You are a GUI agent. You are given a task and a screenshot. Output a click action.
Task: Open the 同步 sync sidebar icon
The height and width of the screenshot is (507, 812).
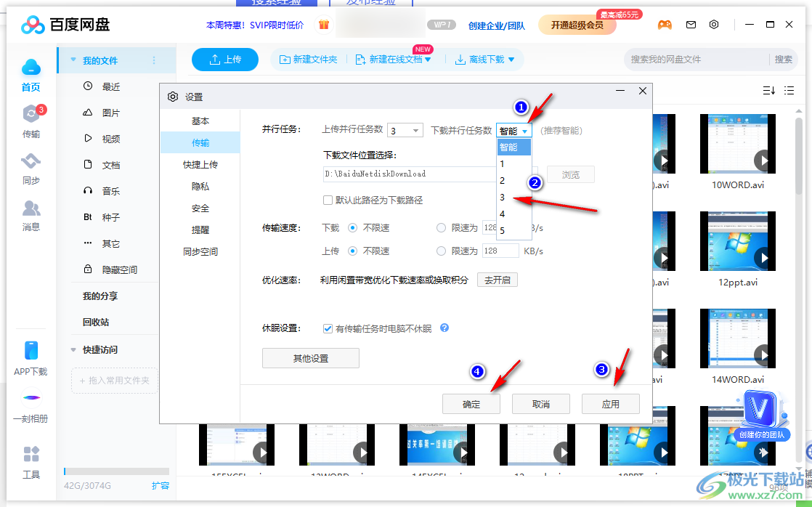[31, 161]
